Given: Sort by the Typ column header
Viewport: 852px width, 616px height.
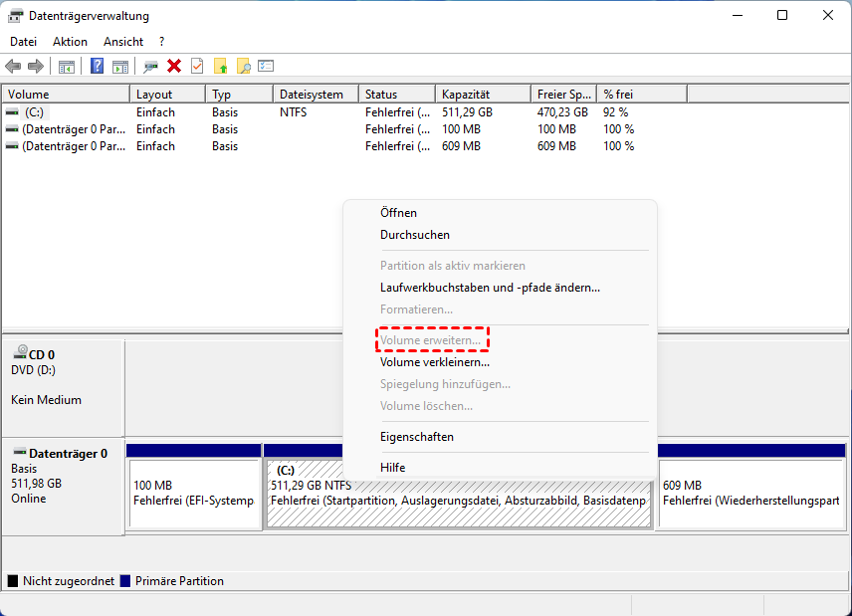Looking at the screenshot, I should pyautogui.click(x=239, y=95).
